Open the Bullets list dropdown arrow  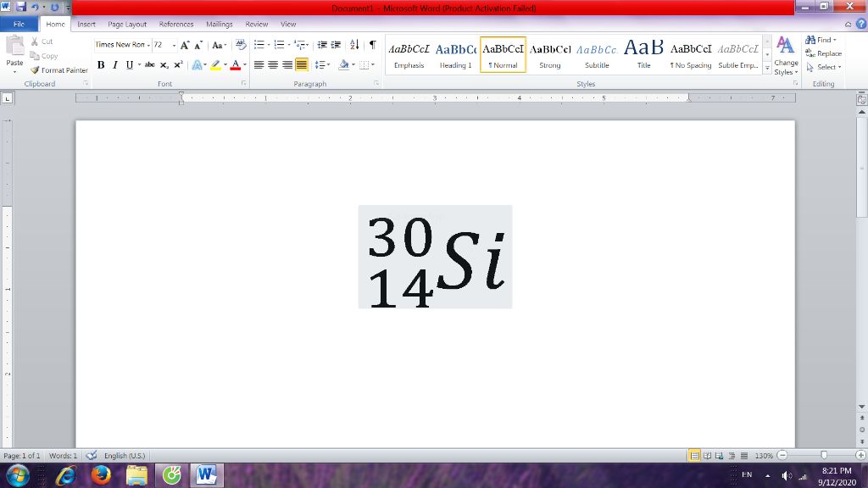tap(269, 45)
